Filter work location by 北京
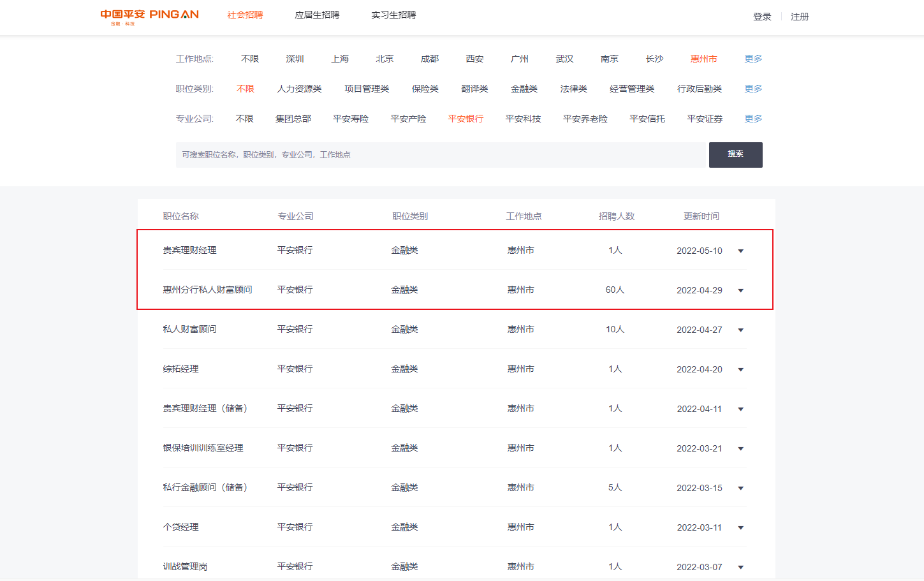 point(385,59)
